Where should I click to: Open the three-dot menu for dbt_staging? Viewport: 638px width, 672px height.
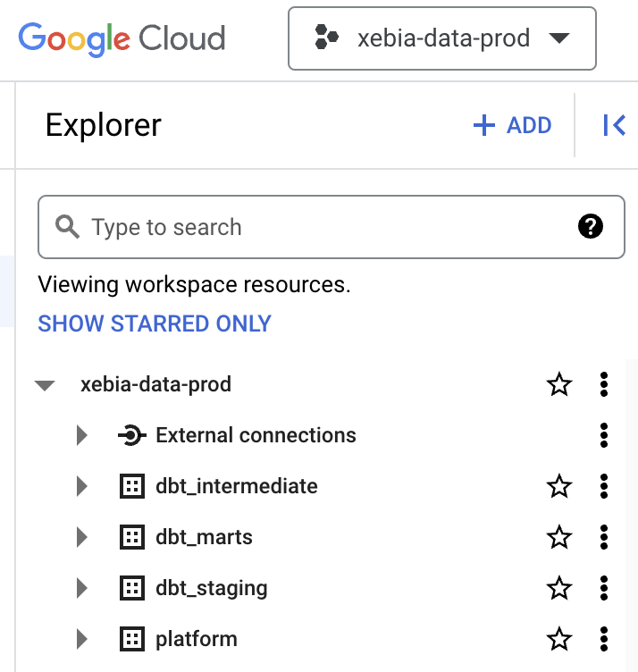pyautogui.click(x=604, y=588)
